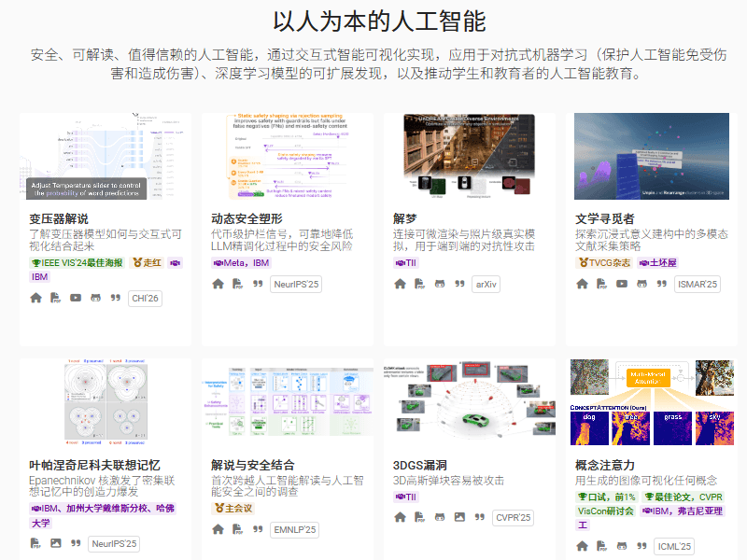Open home icon on 解说与安全结合 card
Screen dimensions: 747x560
[x=218, y=529]
